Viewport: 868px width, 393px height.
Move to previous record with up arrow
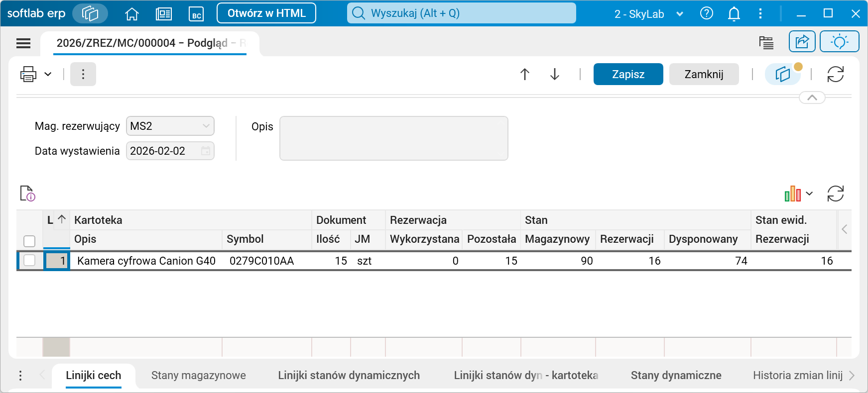pyautogui.click(x=525, y=74)
